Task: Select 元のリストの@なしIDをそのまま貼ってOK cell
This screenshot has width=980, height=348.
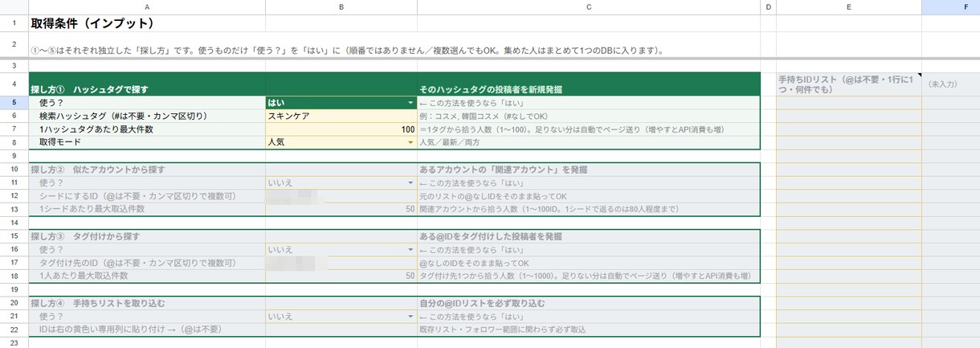Action: pos(589,196)
